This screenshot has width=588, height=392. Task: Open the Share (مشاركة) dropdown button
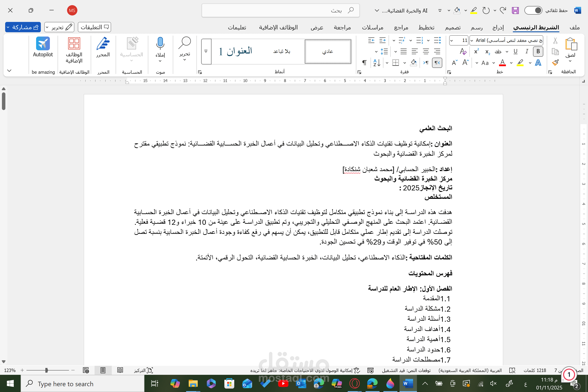[23, 27]
